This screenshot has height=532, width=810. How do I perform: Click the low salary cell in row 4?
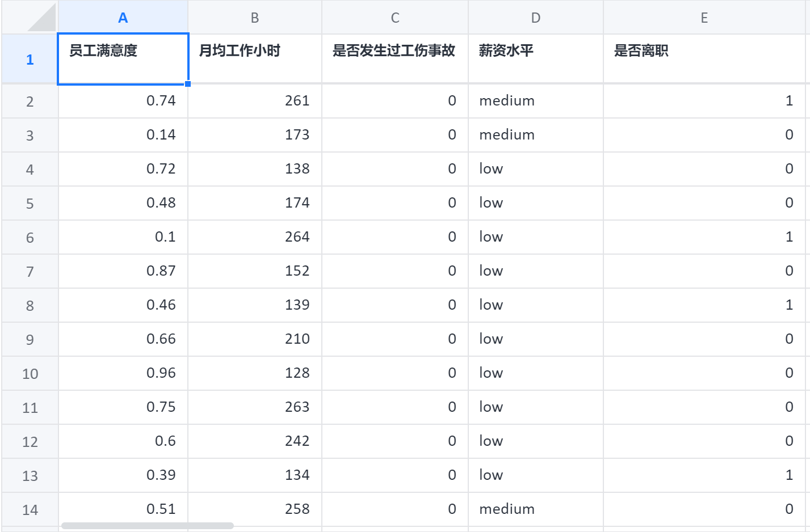click(535, 169)
